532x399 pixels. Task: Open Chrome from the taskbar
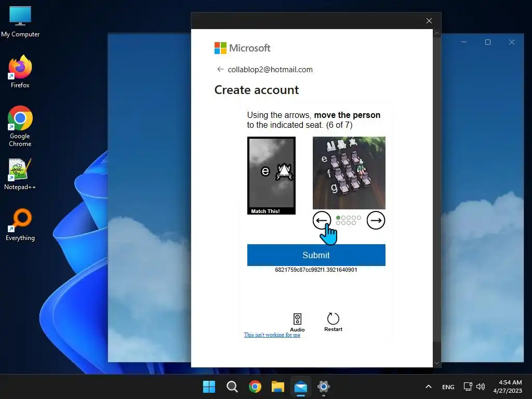(255, 387)
